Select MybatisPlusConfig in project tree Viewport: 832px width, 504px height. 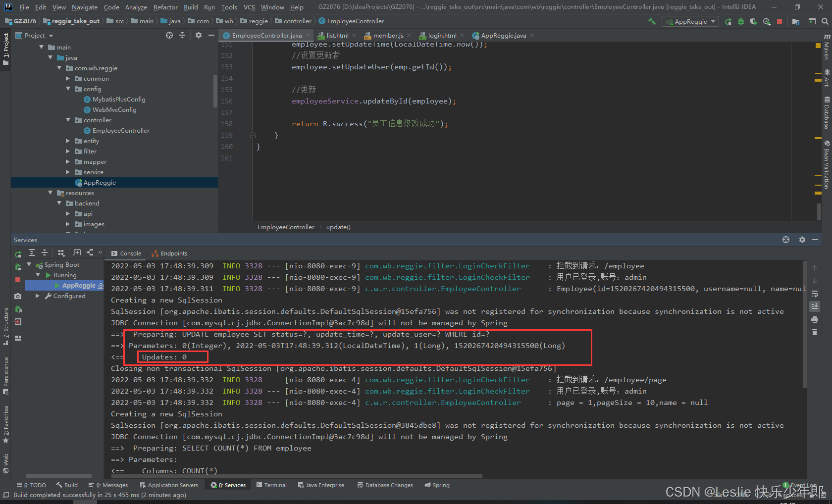point(119,99)
